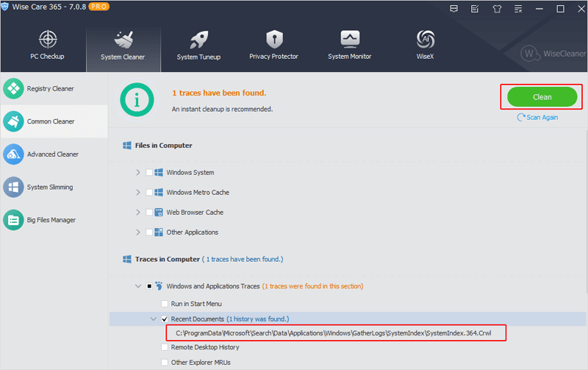588x370 pixels.
Task: Check the Windows Metro Cache checkbox
Action: tap(149, 192)
